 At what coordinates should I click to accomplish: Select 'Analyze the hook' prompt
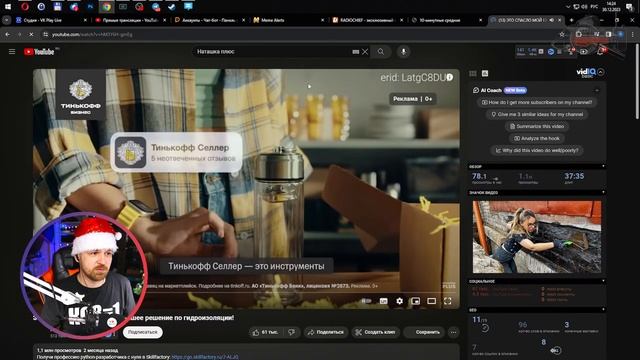(537, 138)
